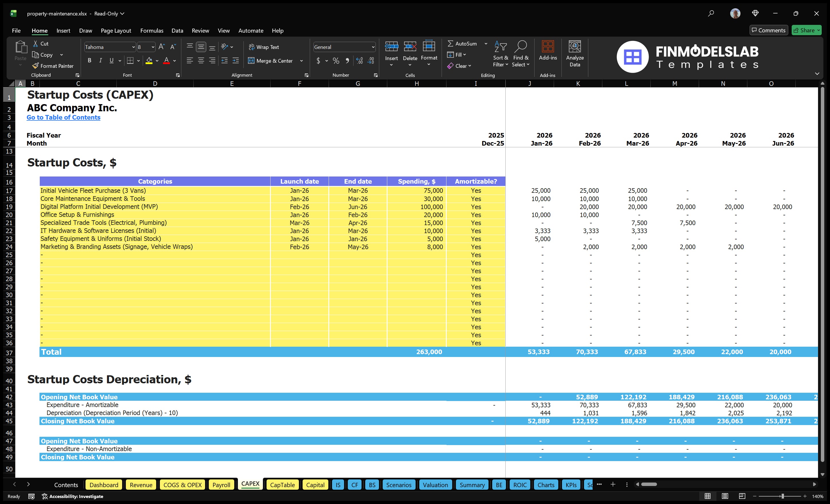Click the Share button
This screenshot has height=504, width=830.
[x=807, y=30]
